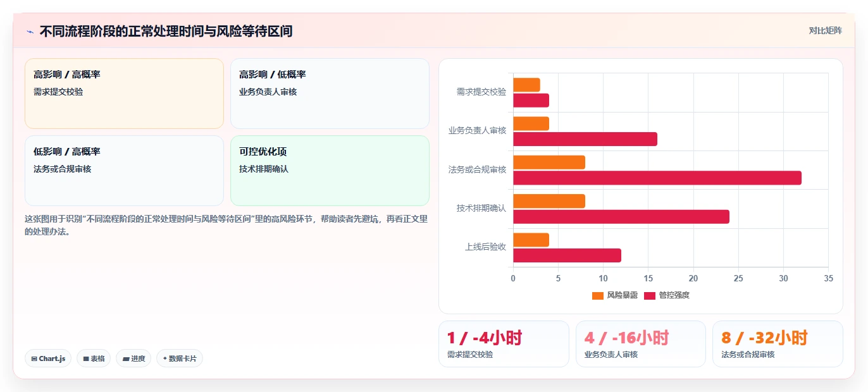This screenshot has height=392, width=868.
Task: Click the orange bar for 业务负责人审核
Action: [x=531, y=123]
